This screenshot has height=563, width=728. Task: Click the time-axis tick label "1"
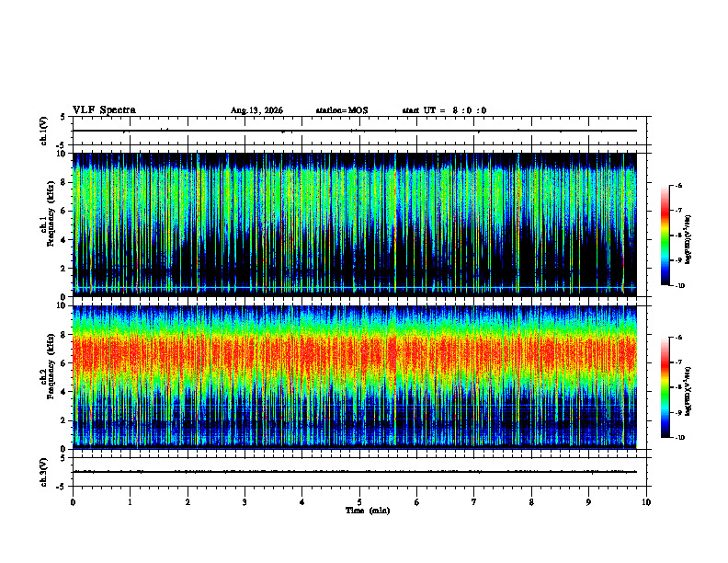[x=130, y=502]
